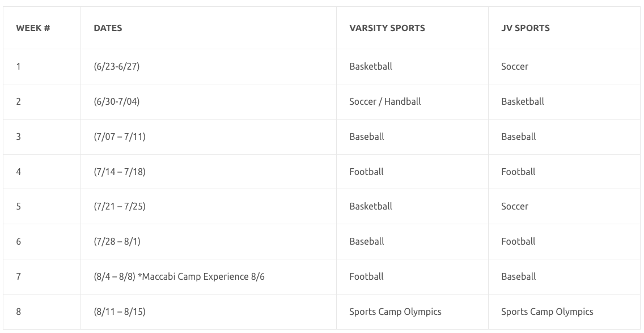Click the Soccer / Handball varsity cell

[x=385, y=101]
